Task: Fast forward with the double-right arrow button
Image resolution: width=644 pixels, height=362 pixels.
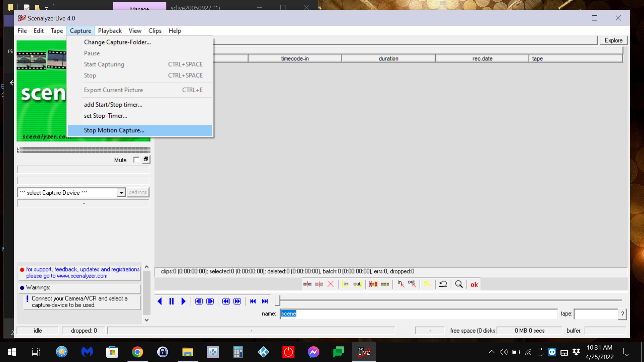Action: pyautogui.click(x=237, y=301)
